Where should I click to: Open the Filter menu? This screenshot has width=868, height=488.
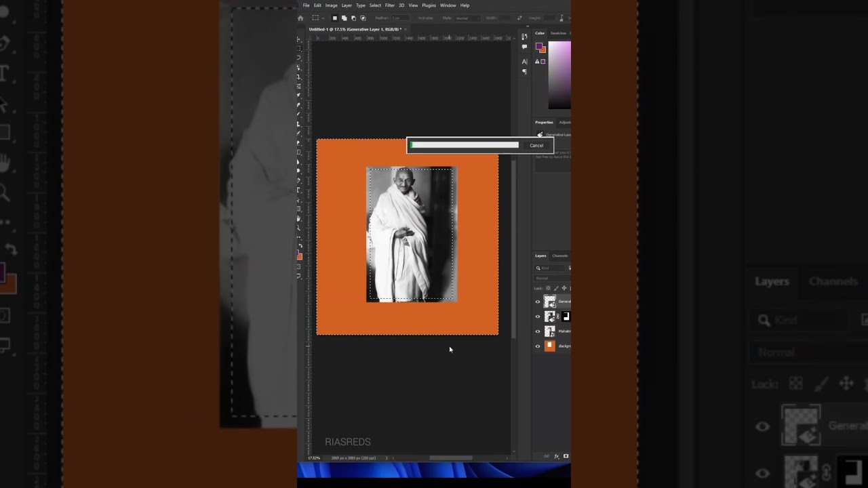pyautogui.click(x=390, y=5)
